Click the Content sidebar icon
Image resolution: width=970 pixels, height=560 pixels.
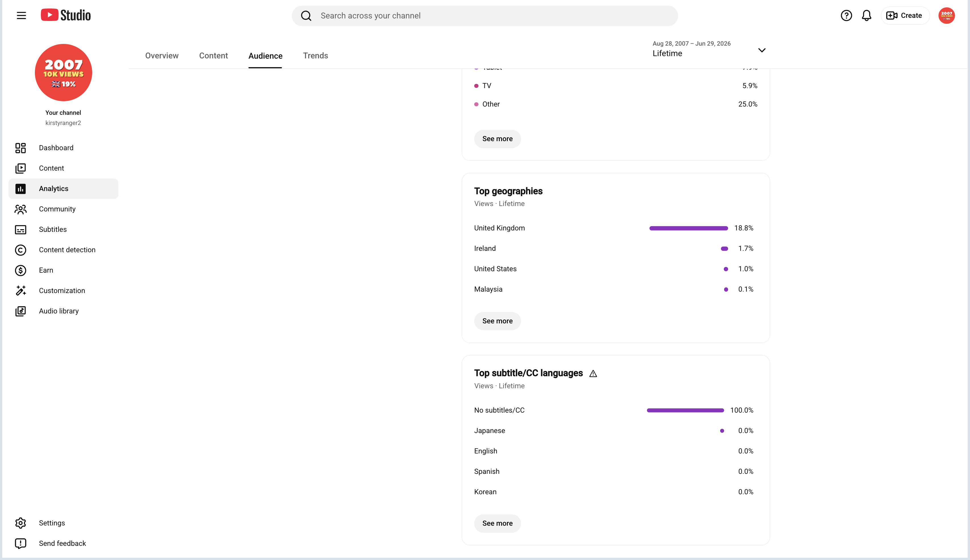[20, 168]
